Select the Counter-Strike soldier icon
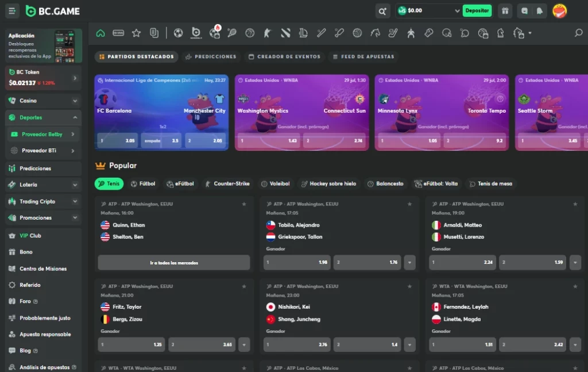The image size is (588, 372). 268,33
